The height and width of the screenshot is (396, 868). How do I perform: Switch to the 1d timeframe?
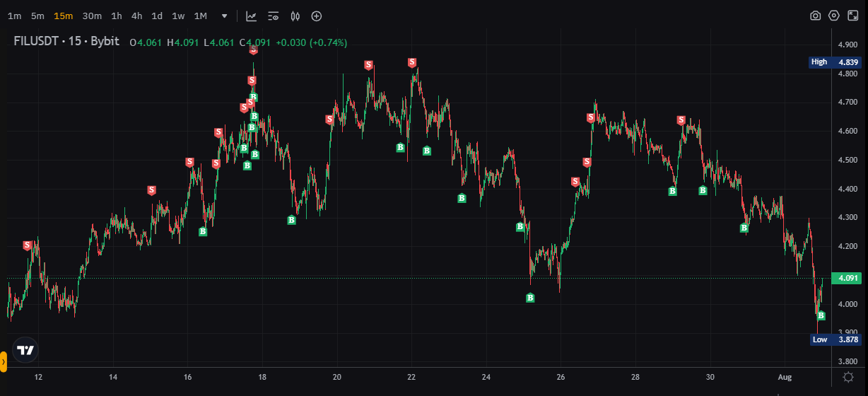pos(157,16)
